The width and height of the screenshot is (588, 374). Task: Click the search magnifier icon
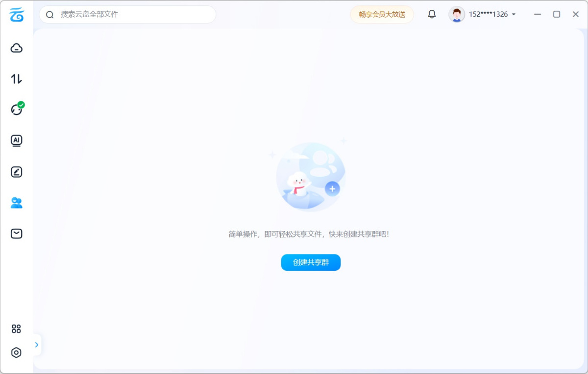[x=49, y=15]
